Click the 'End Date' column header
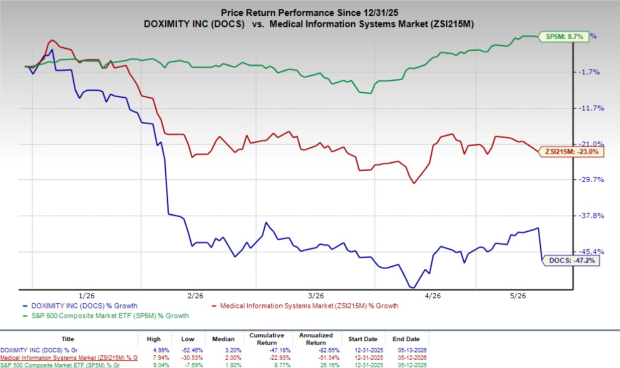 406,339
